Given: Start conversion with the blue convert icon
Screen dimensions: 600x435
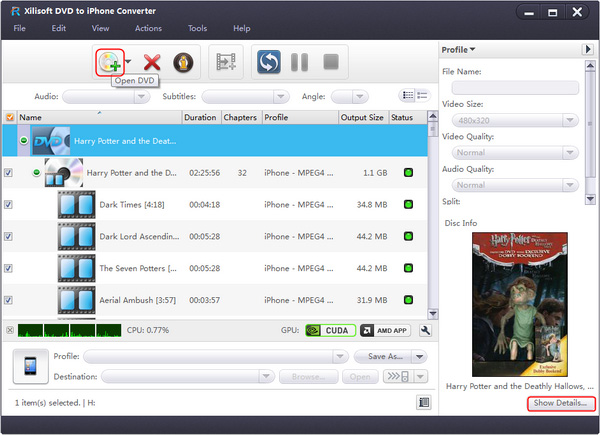Looking at the screenshot, I should [x=269, y=62].
